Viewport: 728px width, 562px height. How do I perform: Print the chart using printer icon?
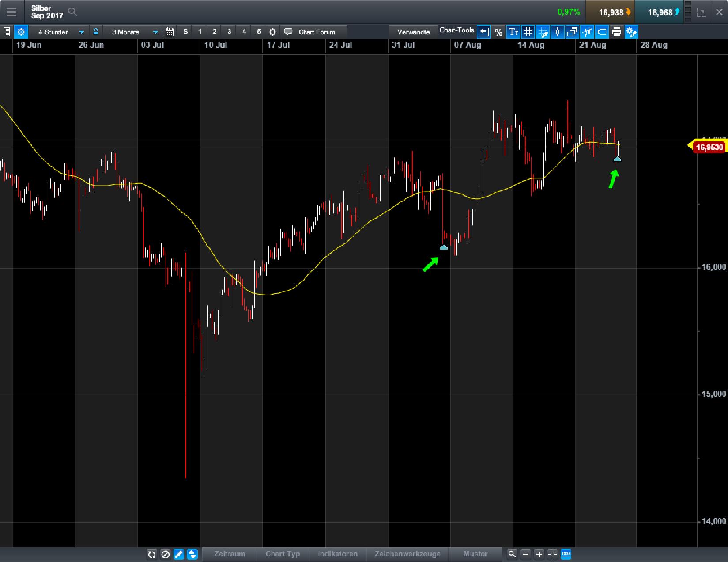pyautogui.click(x=617, y=32)
